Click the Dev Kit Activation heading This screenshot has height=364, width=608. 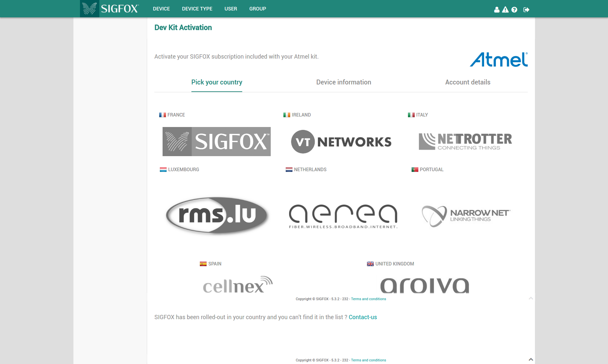183,27
